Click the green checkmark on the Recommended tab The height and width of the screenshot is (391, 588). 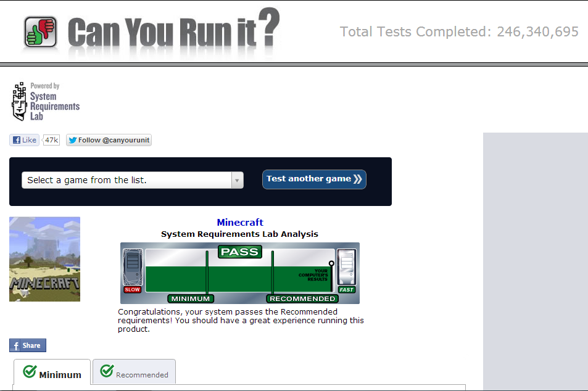click(x=107, y=371)
